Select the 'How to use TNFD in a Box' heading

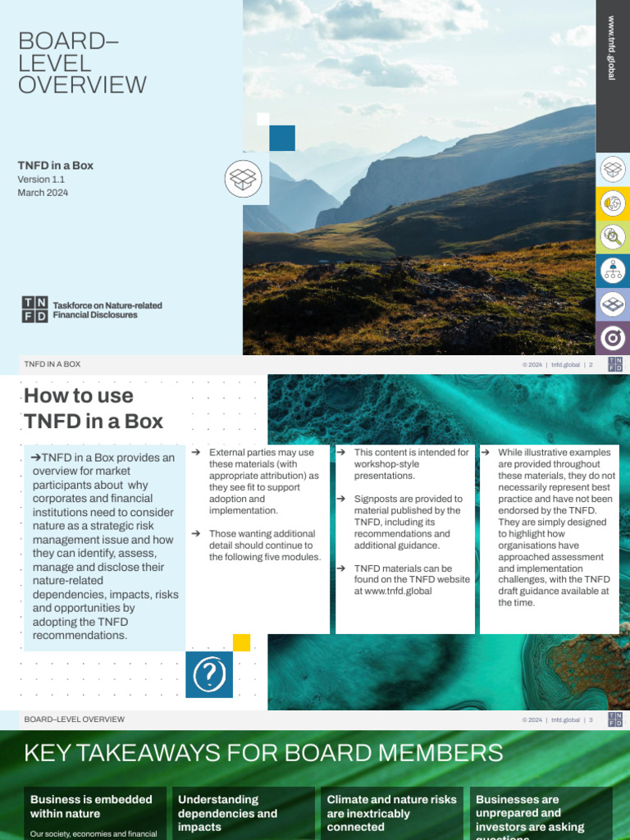[94, 409]
